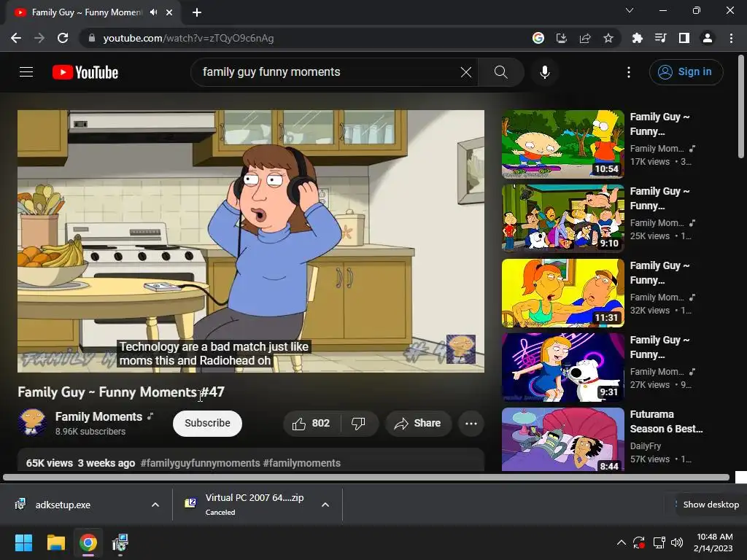Open suggested video thumbnail lasting 11:31

pos(562,293)
